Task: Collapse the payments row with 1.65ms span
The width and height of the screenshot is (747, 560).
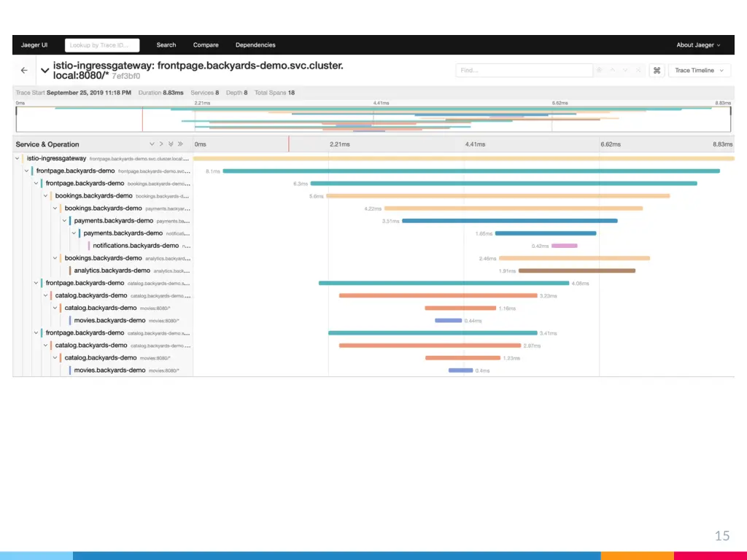Action: (74, 233)
